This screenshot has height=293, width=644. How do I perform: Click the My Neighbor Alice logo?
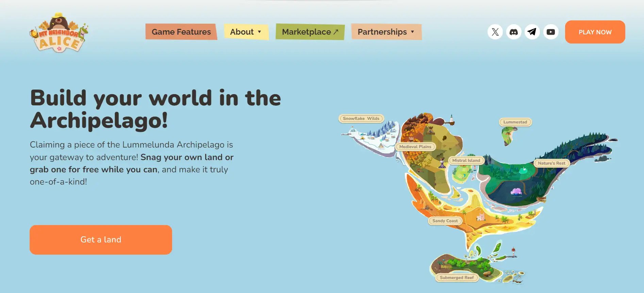pos(59,33)
